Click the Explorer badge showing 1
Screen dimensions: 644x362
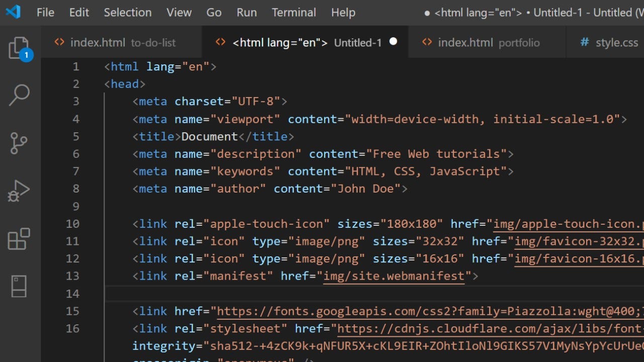(27, 55)
